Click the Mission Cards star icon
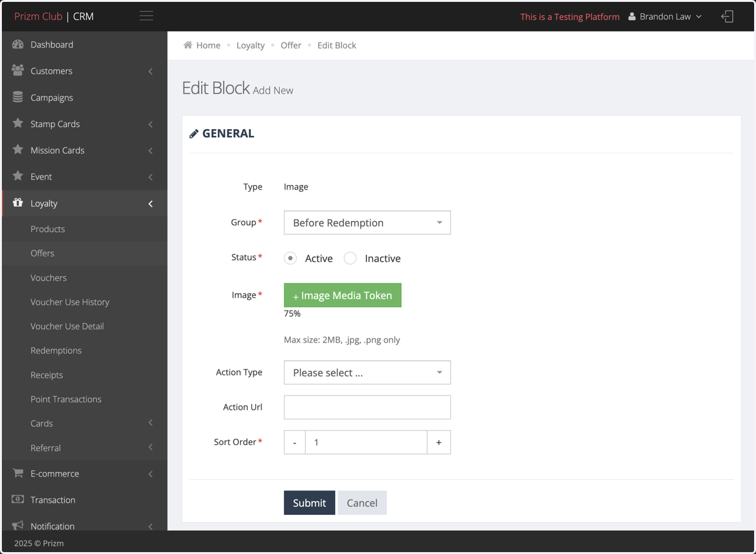 click(18, 150)
